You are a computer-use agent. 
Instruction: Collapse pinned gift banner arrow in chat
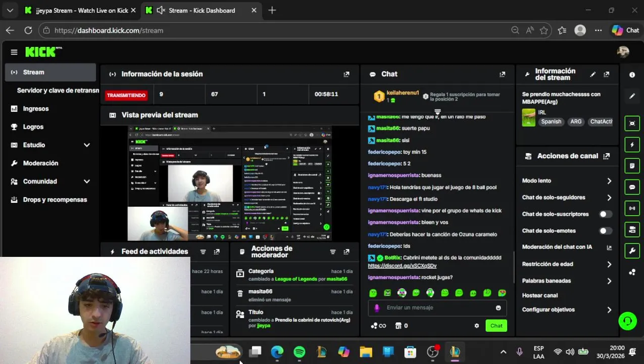pyautogui.click(x=438, y=112)
